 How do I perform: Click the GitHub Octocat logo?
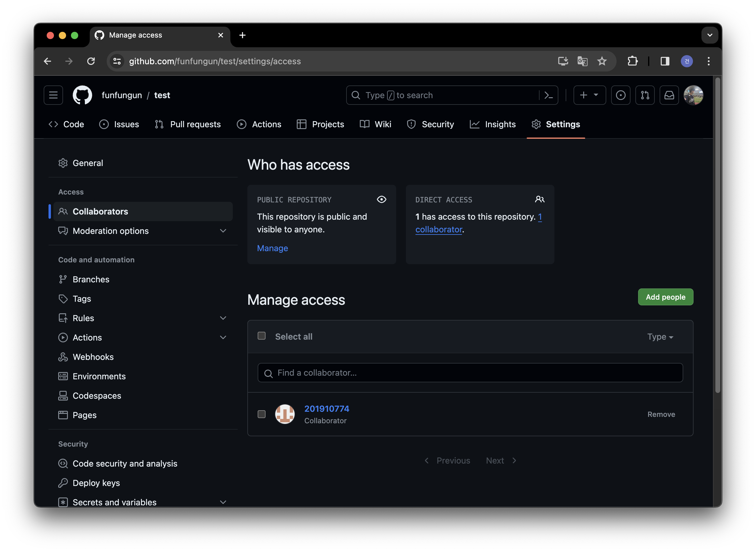(82, 95)
